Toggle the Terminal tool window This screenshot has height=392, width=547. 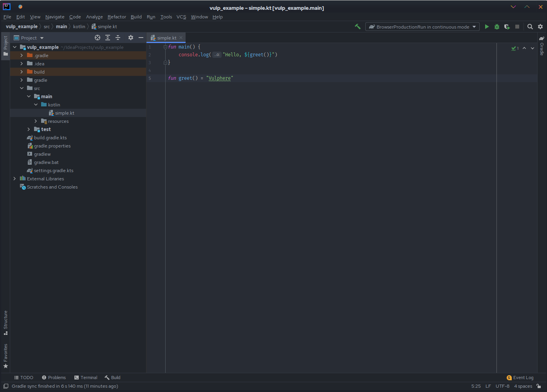[x=86, y=378]
